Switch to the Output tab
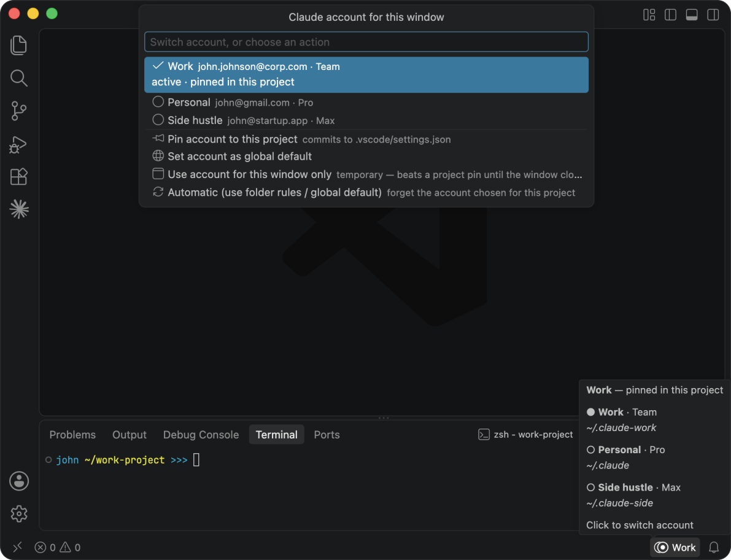731x560 pixels. pyautogui.click(x=129, y=435)
